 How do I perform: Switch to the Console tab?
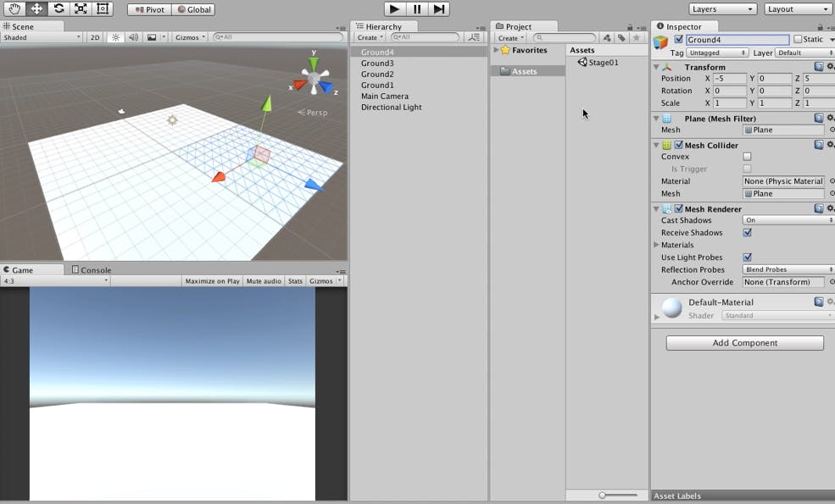pos(91,270)
